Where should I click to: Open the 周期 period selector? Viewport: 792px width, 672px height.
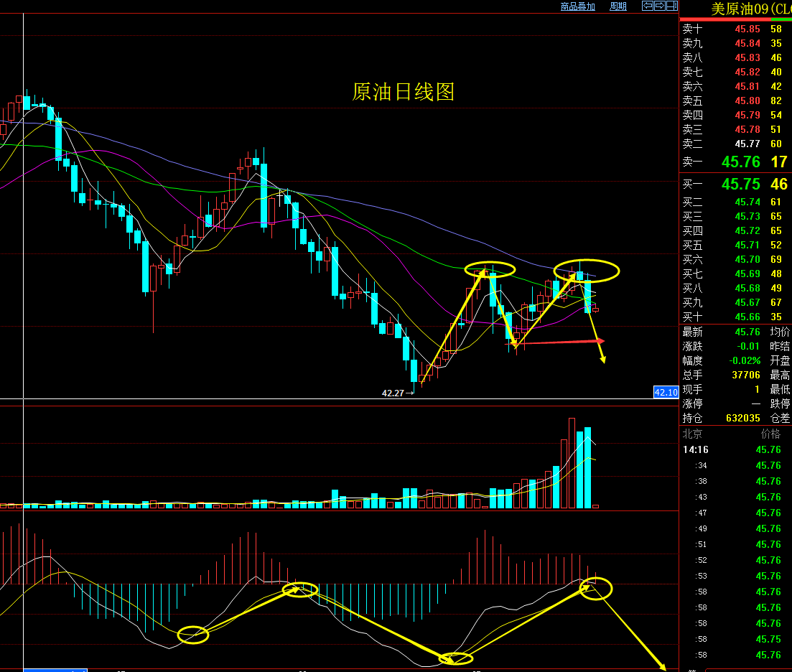tap(618, 6)
